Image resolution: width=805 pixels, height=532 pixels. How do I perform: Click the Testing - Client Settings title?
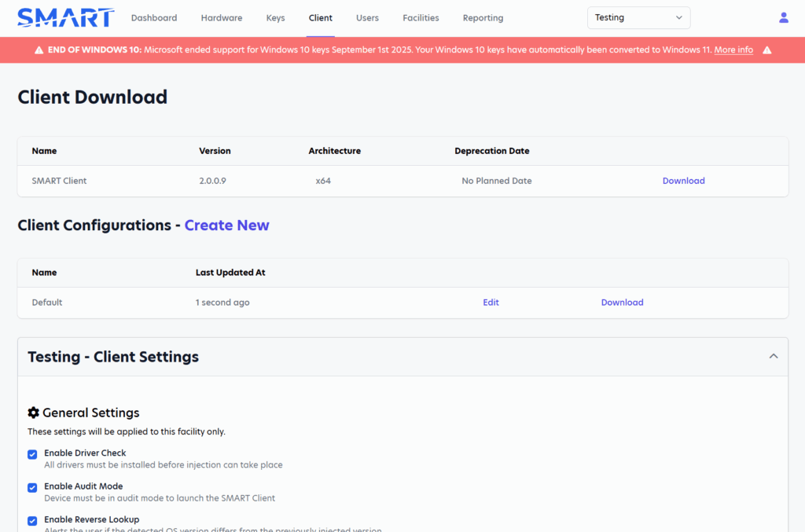pos(113,357)
